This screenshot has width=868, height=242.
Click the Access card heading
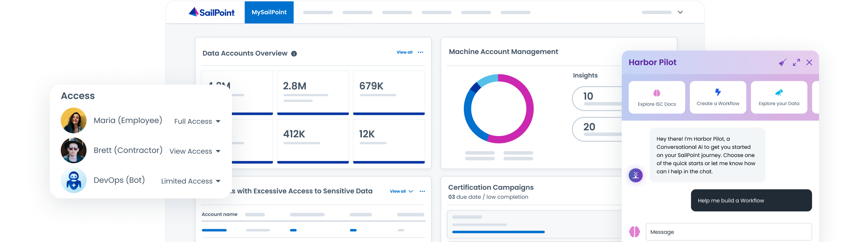(78, 96)
